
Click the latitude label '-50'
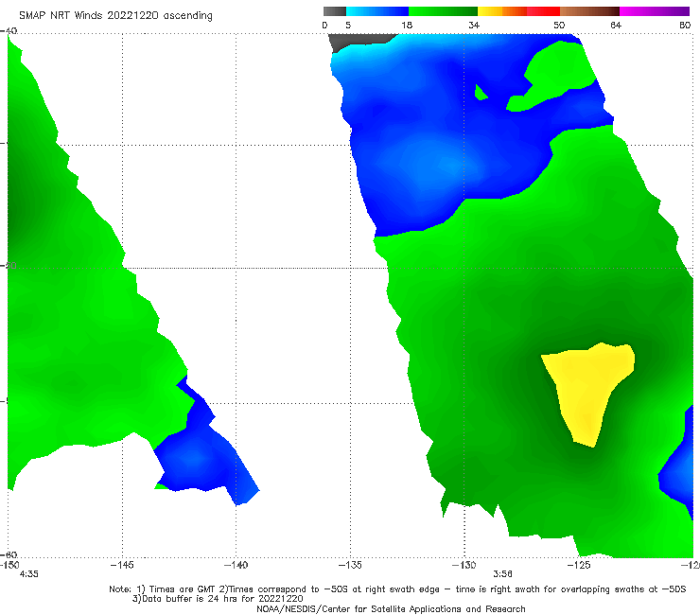(9, 265)
